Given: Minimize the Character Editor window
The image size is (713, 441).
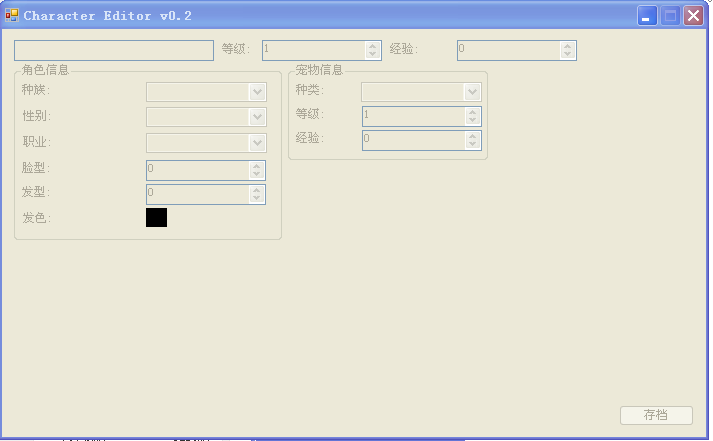Looking at the screenshot, I should tap(648, 16).
